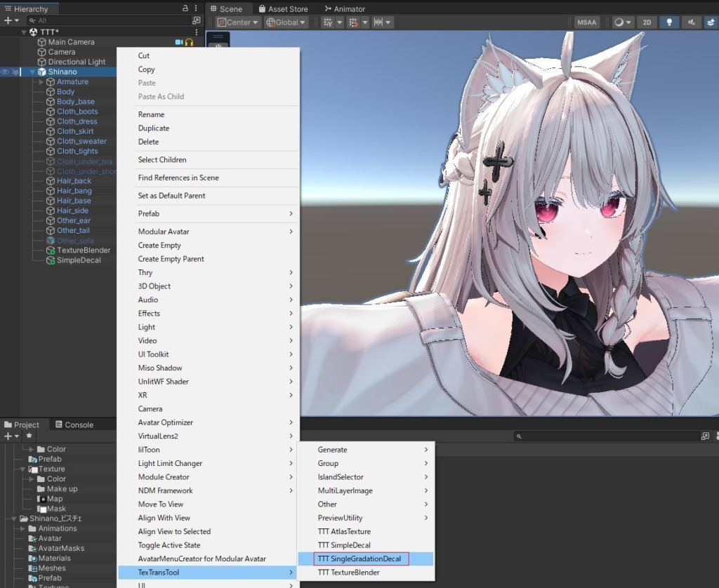Select TTT SingleGradationDecal from the submenu
The image size is (719, 588).
pyautogui.click(x=359, y=559)
